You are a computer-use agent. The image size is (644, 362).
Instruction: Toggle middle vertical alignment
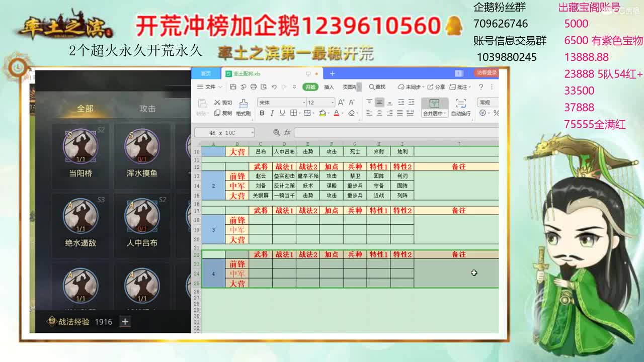coord(379,102)
